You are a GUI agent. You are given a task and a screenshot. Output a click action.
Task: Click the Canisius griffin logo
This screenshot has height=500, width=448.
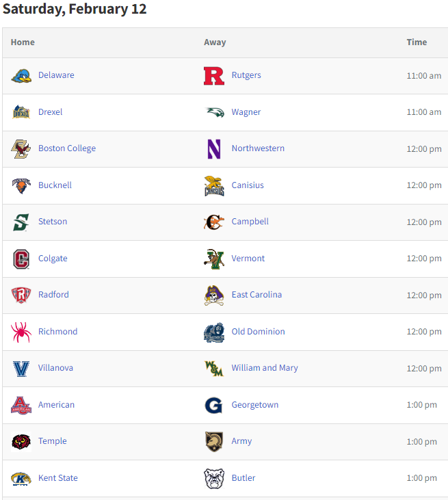coord(214,185)
